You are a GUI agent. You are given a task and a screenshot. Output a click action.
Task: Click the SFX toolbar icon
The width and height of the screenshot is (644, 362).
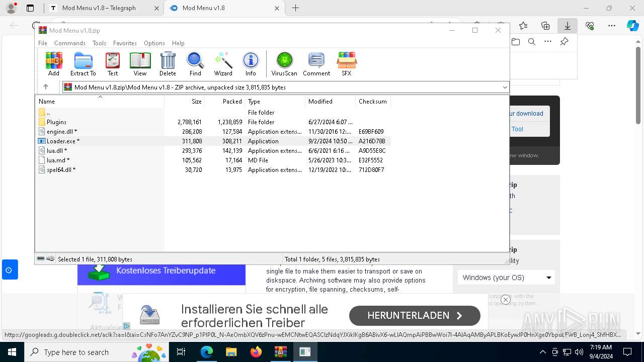pyautogui.click(x=347, y=64)
